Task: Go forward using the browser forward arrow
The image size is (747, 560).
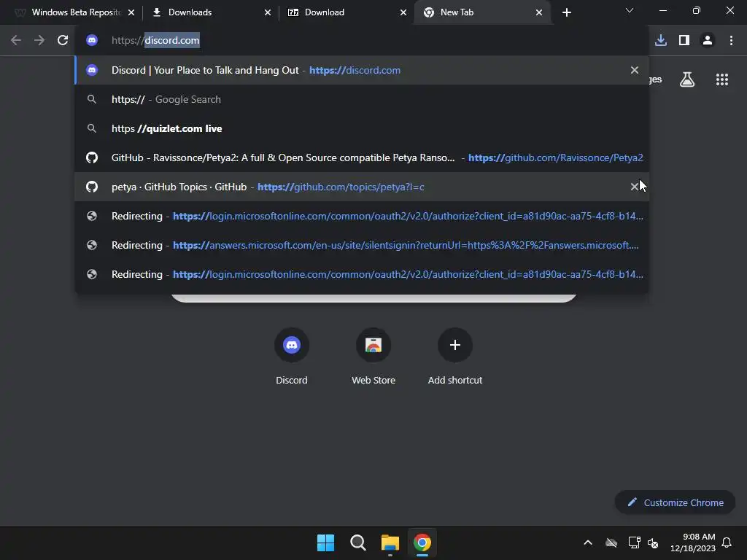Action: [39, 41]
